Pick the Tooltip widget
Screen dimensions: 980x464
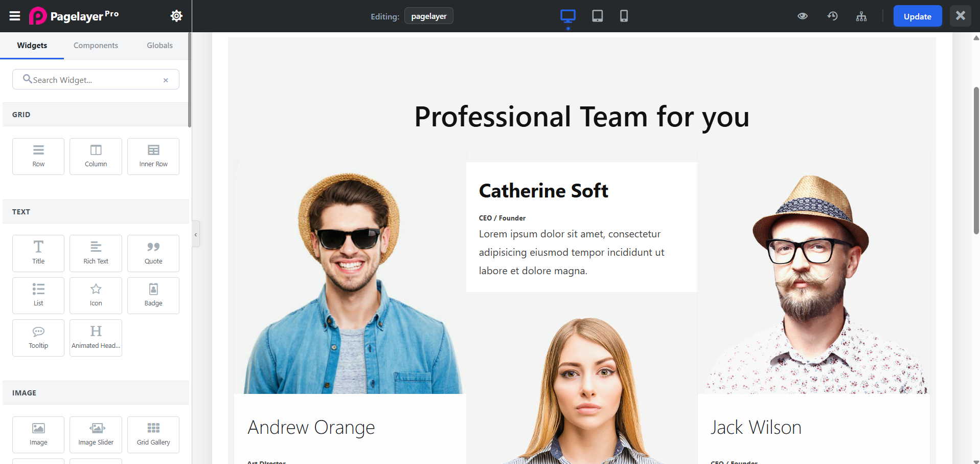point(38,338)
